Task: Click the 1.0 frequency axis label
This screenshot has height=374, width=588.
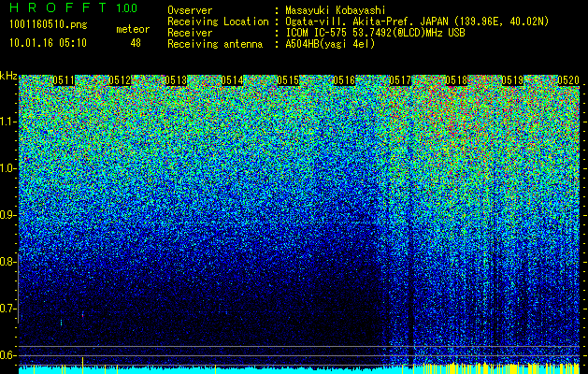Action: pos(7,168)
